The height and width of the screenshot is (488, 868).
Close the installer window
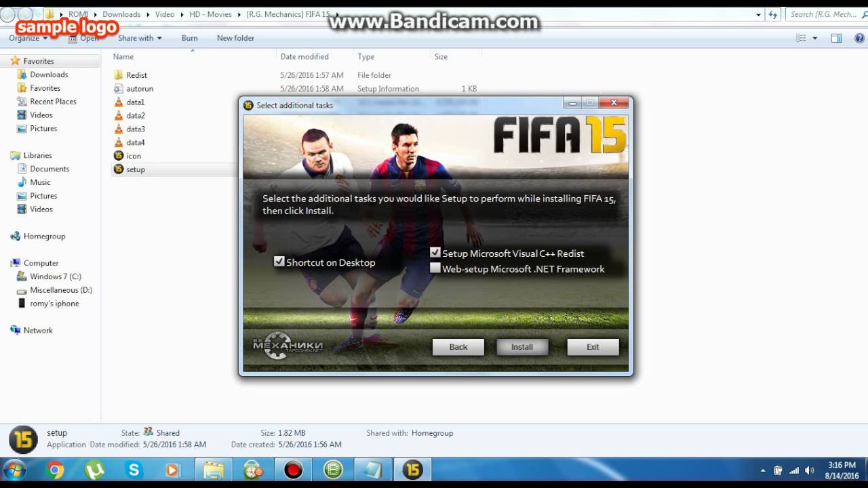pos(614,103)
